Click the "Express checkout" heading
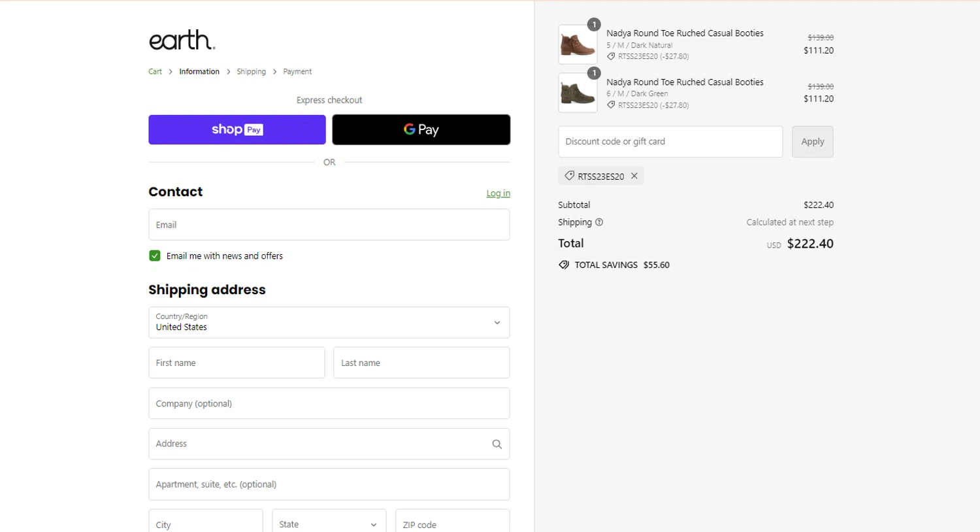Screen dimensions: 980x532 (329, 100)
